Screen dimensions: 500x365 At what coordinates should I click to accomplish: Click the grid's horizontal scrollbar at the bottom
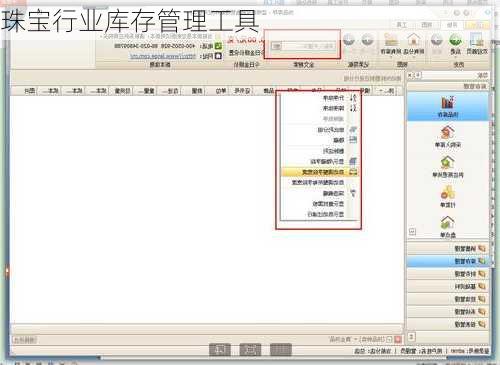[x=207, y=330]
